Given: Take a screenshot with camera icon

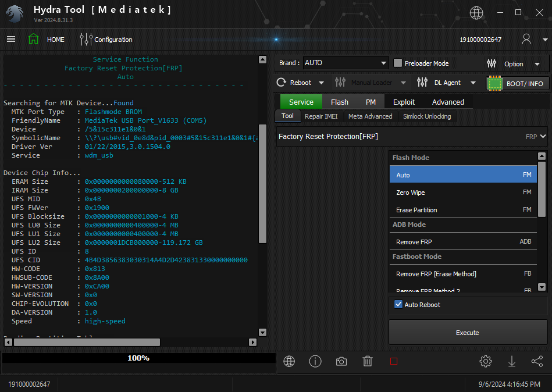Looking at the screenshot, I should pyautogui.click(x=341, y=361).
